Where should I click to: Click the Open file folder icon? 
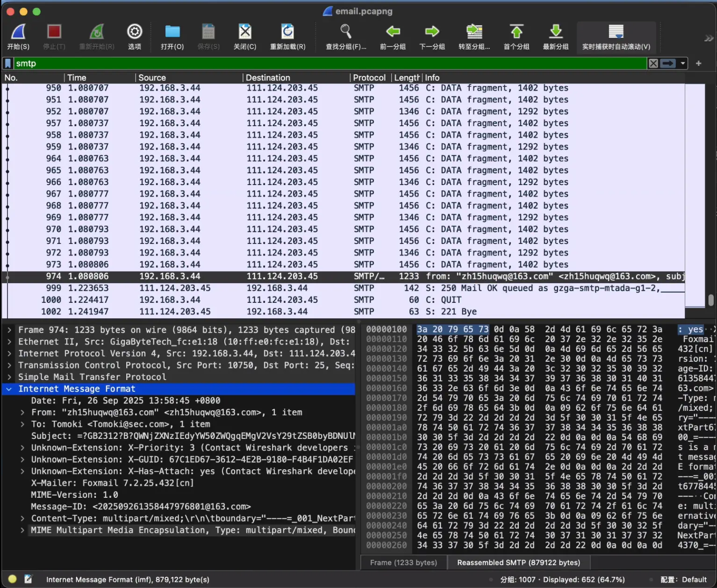(172, 33)
